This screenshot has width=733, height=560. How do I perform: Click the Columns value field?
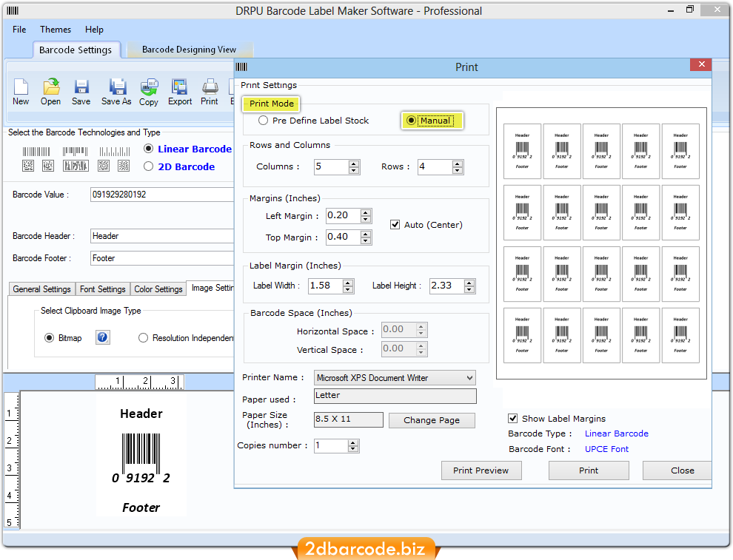[332, 166]
